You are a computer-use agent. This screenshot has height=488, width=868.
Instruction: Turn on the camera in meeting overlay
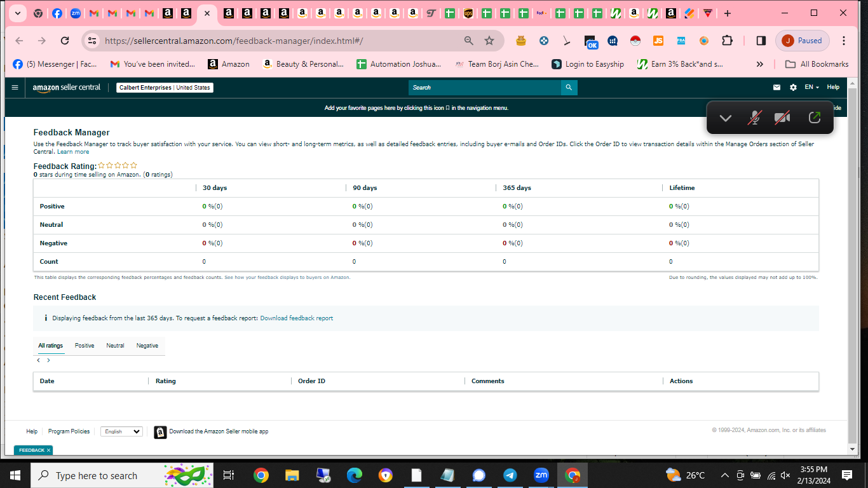[x=782, y=118]
